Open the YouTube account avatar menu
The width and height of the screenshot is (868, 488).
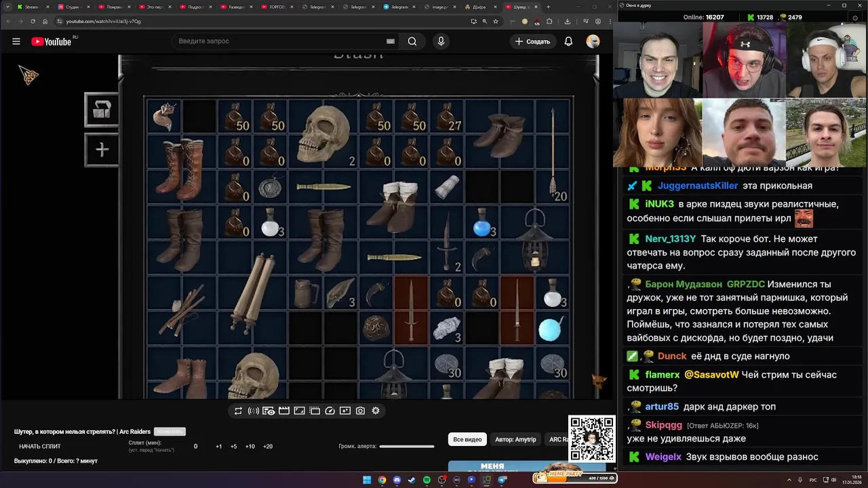point(593,41)
